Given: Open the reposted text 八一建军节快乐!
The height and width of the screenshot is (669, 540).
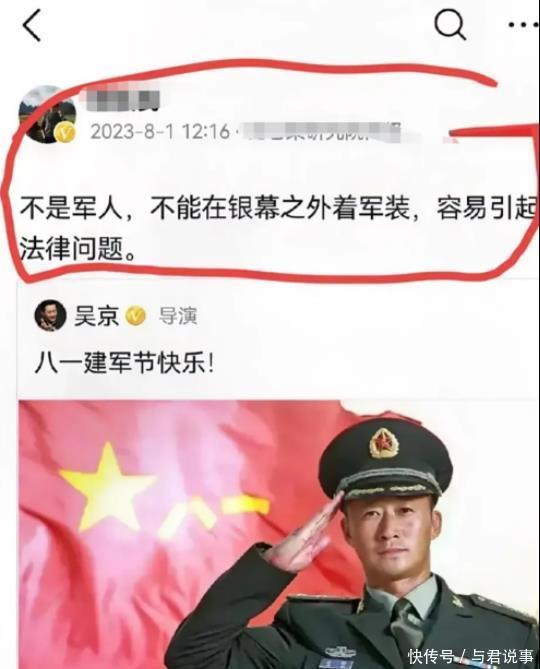Looking at the screenshot, I should click(124, 364).
